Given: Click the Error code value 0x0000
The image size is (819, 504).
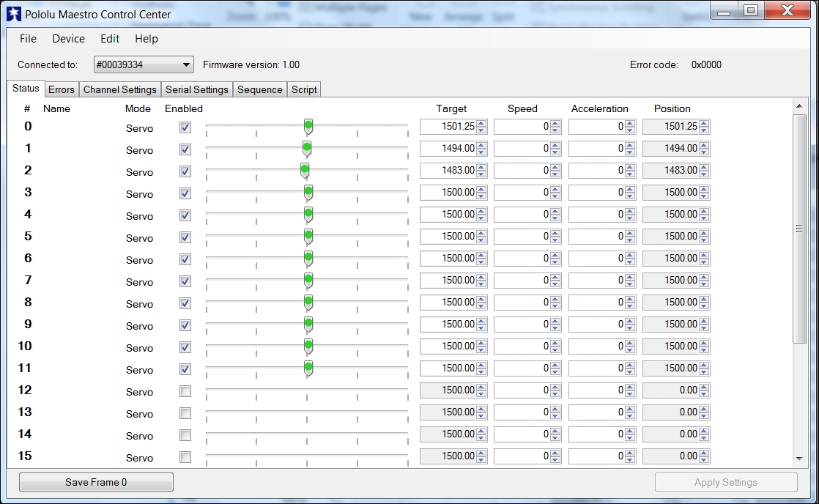Looking at the screenshot, I should (706, 64).
